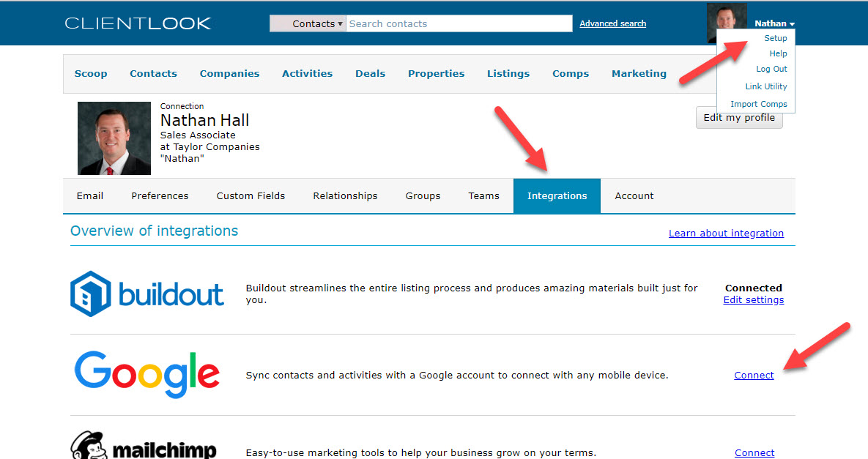Open Link Utility from the user menu
The image size is (868, 459).
[x=765, y=86]
